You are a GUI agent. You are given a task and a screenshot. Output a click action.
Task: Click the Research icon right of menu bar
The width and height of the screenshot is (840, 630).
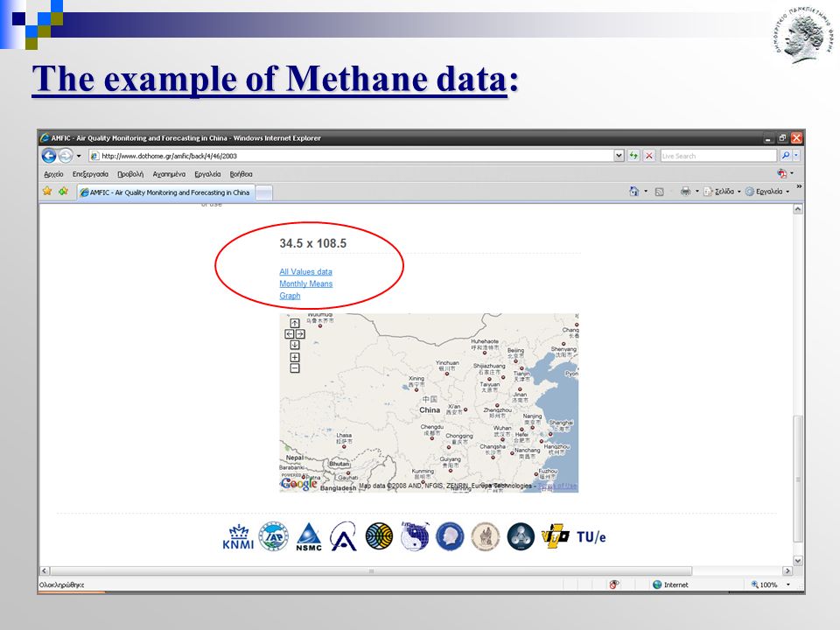point(782,173)
